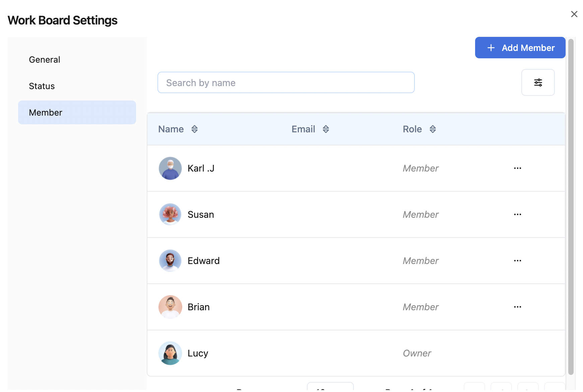Click the Search by name field
This screenshot has width=583, height=392.
[286, 82]
